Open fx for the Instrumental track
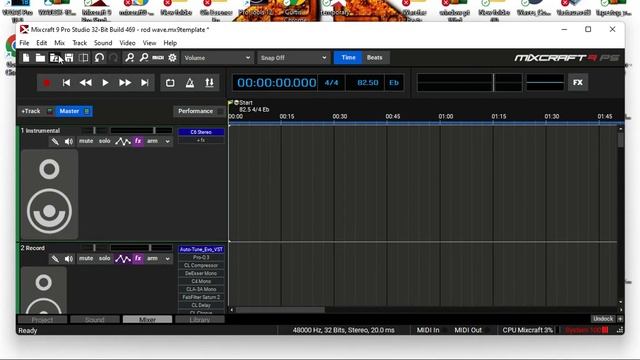 coord(138,141)
